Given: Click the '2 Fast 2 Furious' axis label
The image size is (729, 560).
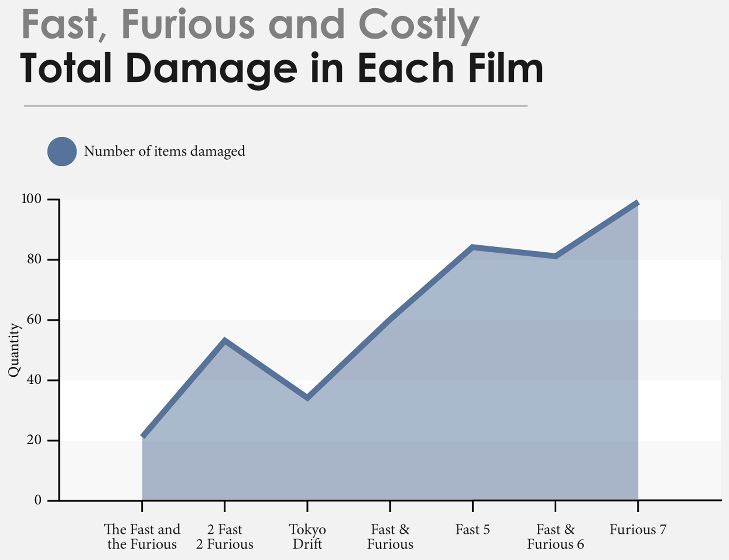Looking at the screenshot, I should click(225, 537).
